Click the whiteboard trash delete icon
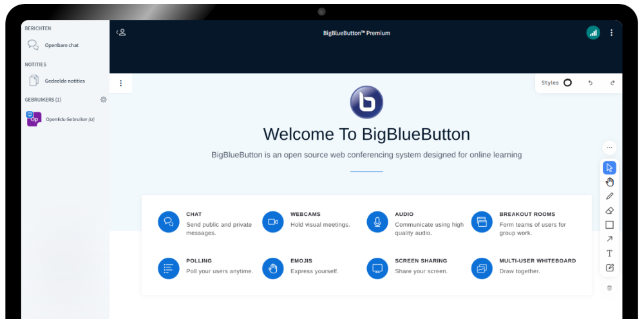 (609, 287)
